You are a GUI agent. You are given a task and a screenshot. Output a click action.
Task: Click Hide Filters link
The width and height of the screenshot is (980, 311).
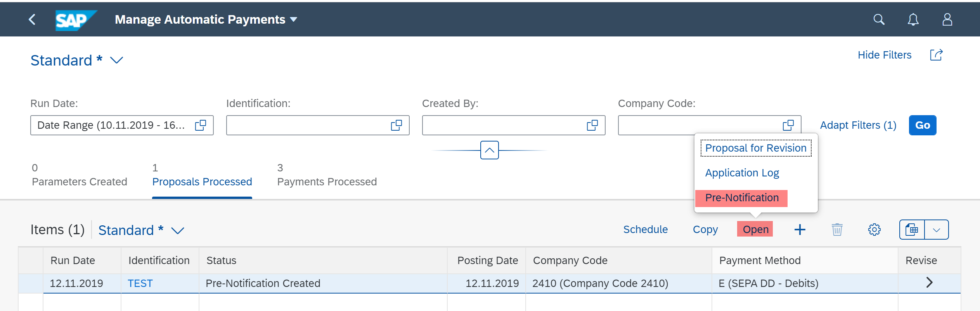click(x=884, y=55)
